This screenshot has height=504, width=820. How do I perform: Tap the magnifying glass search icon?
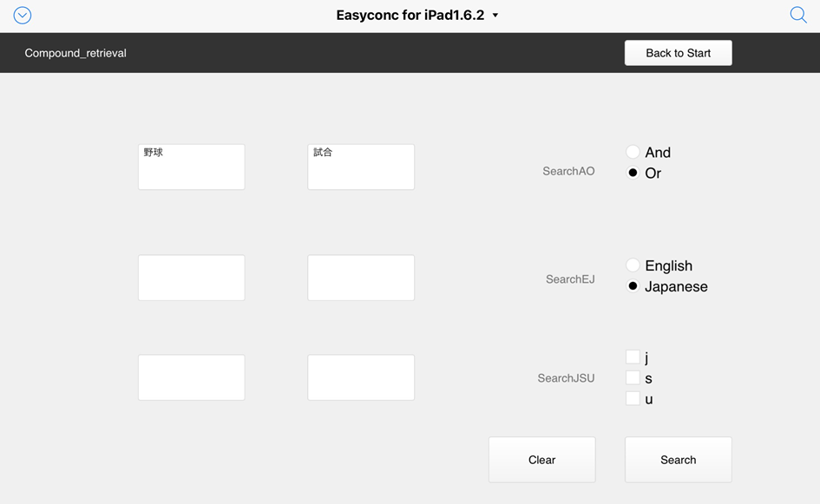[x=798, y=15]
